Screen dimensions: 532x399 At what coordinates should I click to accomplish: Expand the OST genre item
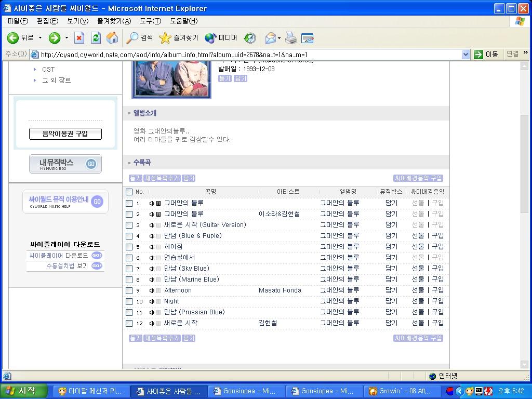point(48,70)
